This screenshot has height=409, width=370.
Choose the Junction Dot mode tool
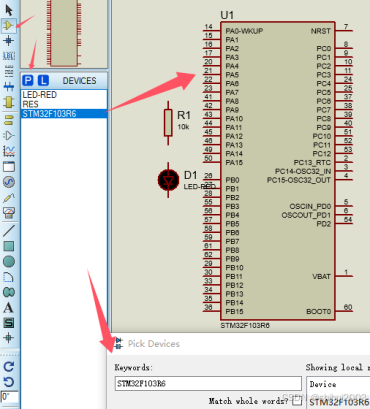pyautogui.click(x=9, y=41)
